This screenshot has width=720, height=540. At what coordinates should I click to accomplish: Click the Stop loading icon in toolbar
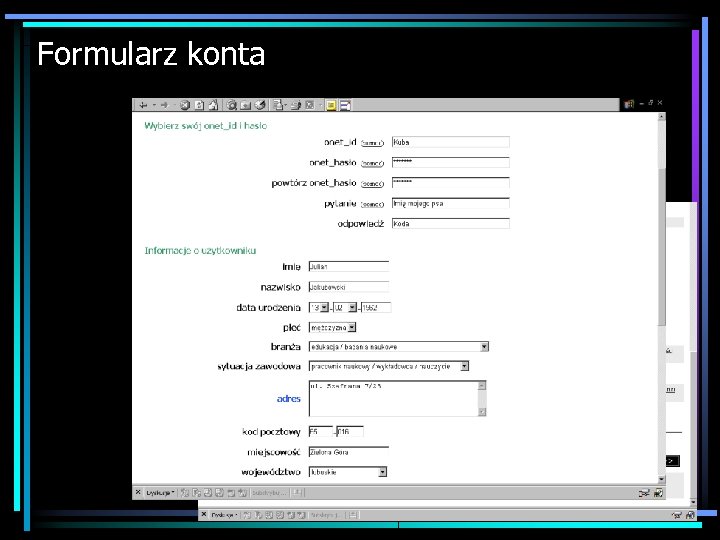click(185, 105)
